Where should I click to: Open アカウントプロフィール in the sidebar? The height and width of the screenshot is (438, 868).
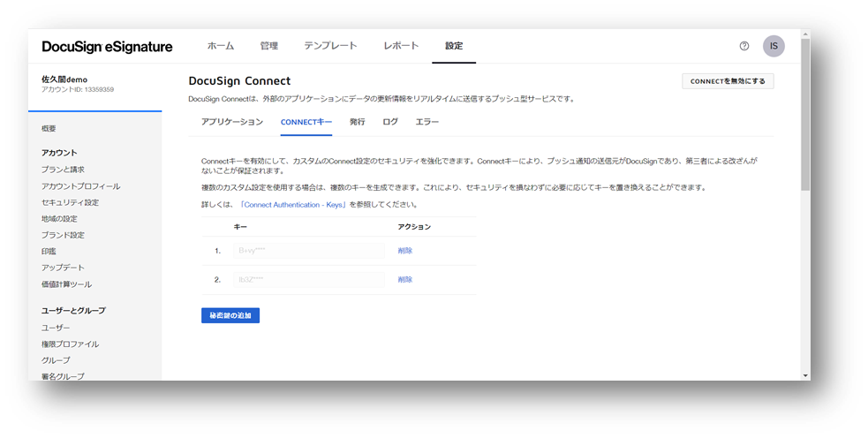(81, 186)
